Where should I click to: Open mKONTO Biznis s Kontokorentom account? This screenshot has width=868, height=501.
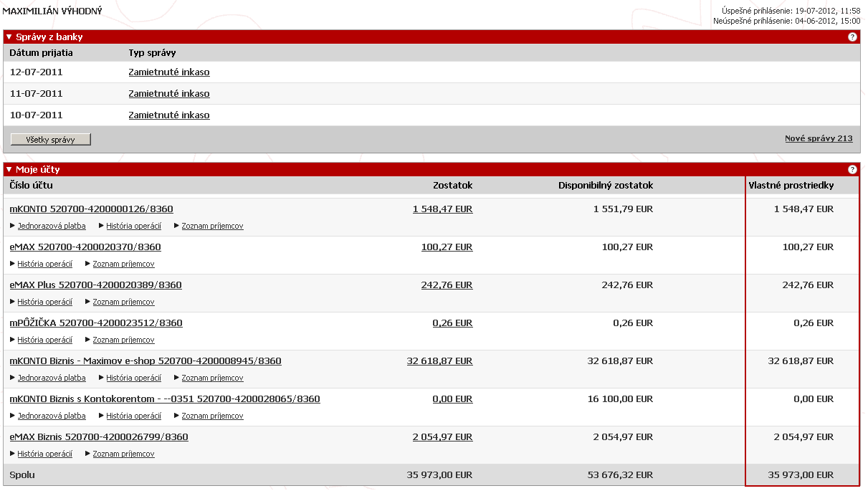(165, 399)
